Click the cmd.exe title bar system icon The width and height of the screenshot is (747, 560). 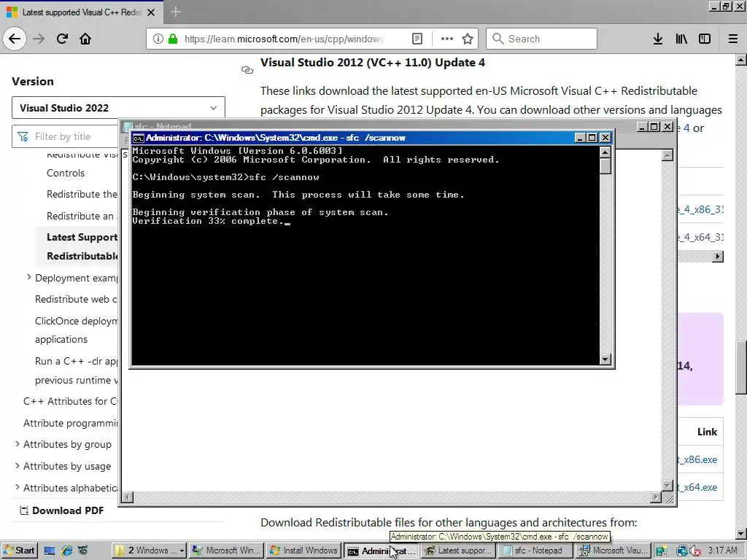138,138
